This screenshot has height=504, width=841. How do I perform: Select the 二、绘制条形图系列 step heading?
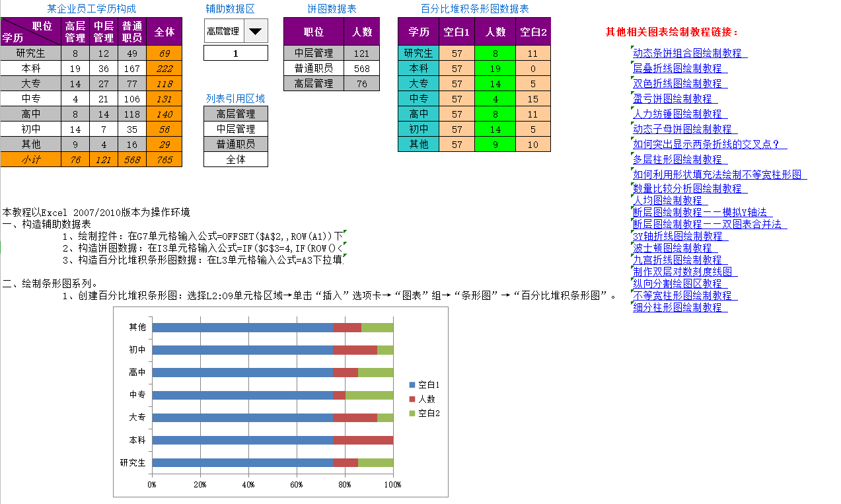52,283
